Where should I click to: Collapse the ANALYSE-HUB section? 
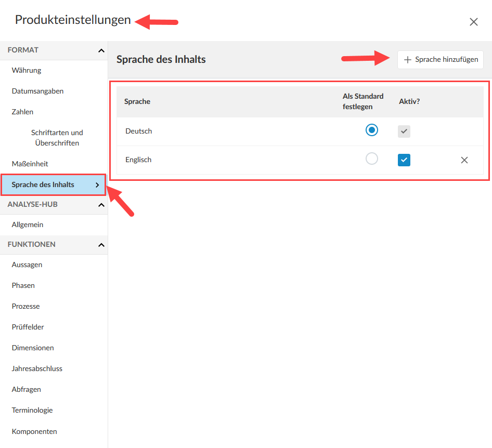[101, 205]
